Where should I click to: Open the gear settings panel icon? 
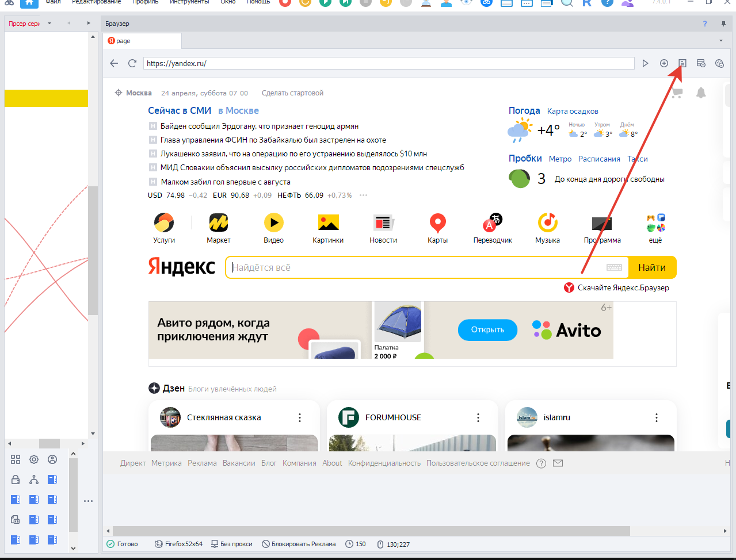(x=34, y=459)
